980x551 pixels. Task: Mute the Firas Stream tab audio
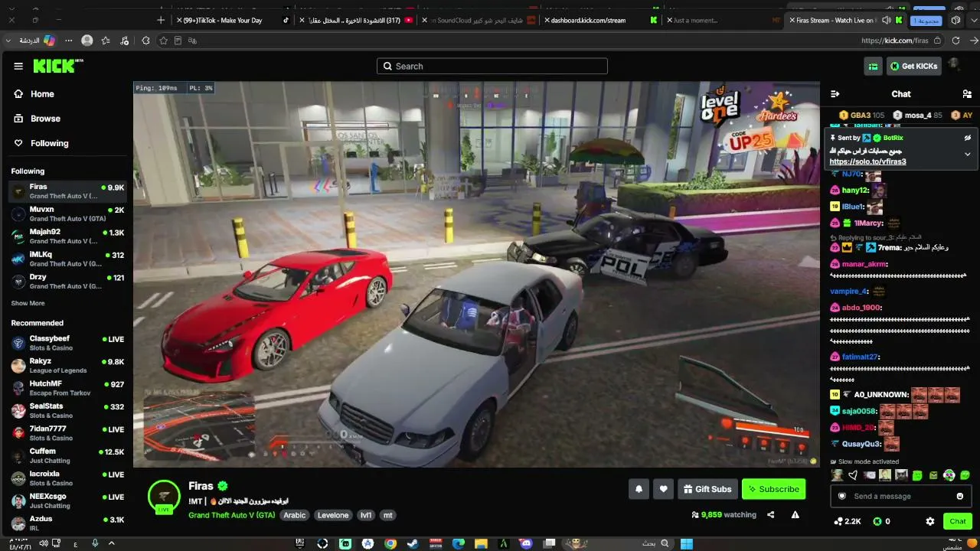click(x=887, y=20)
